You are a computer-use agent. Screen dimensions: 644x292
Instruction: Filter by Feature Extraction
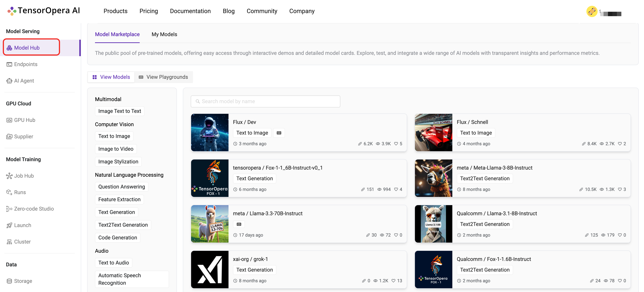click(119, 199)
